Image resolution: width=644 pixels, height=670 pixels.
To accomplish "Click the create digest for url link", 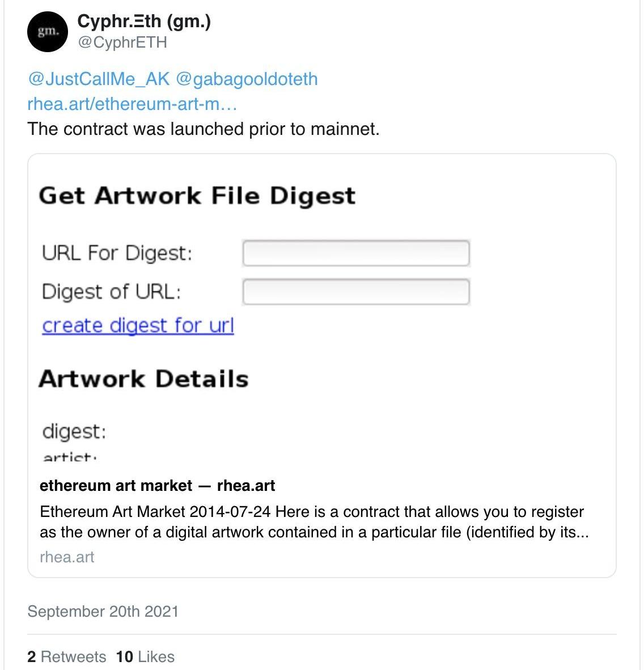I will (x=138, y=325).
